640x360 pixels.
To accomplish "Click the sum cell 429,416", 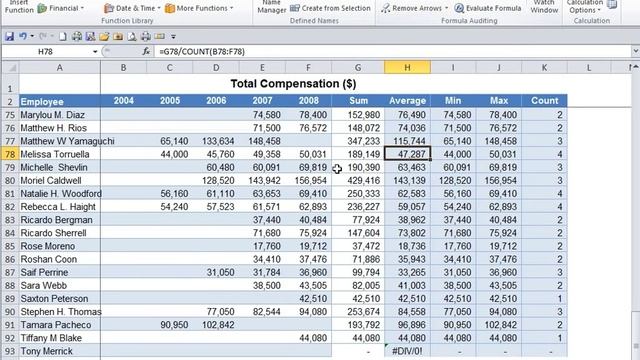I will (358, 180).
